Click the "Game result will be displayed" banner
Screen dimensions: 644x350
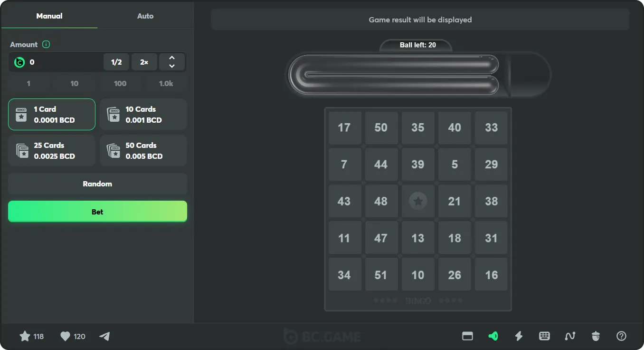point(420,19)
